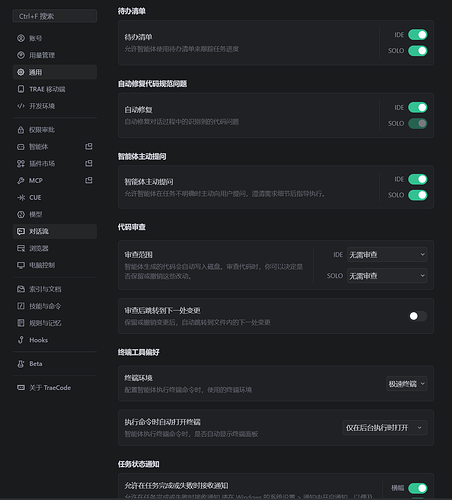Image resolution: width=452 pixels, height=500 pixels.
Task: Open 执行命令时自动打开终端 dropdown
Action: click(385, 428)
